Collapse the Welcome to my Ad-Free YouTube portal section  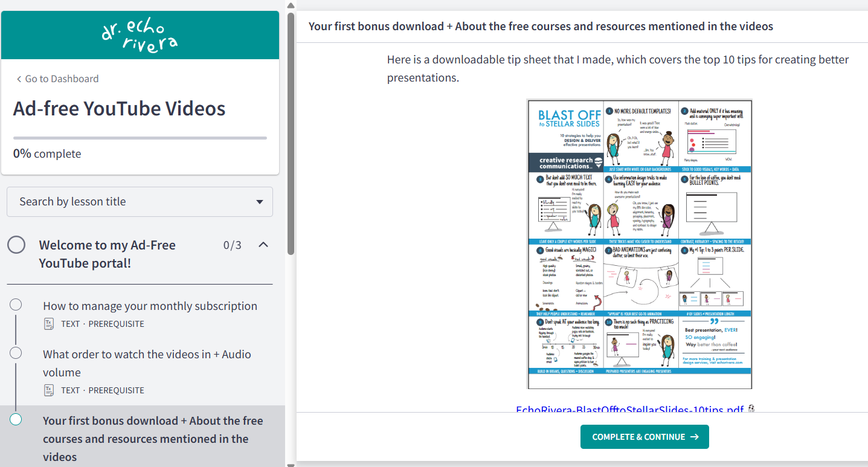coord(263,245)
